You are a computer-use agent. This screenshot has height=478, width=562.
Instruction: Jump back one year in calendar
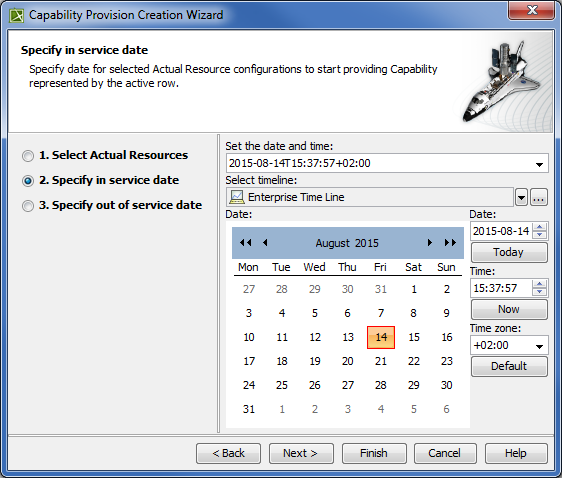click(246, 243)
